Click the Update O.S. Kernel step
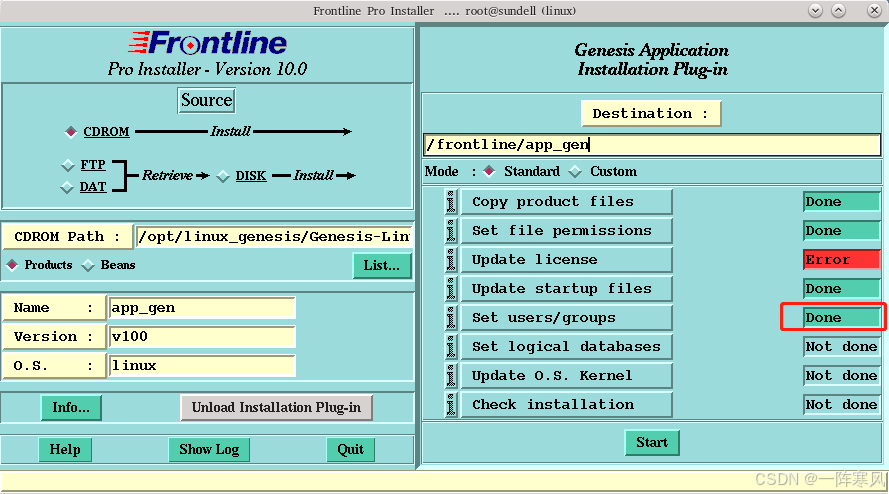Viewport: 889px width, 494px height. 566,375
